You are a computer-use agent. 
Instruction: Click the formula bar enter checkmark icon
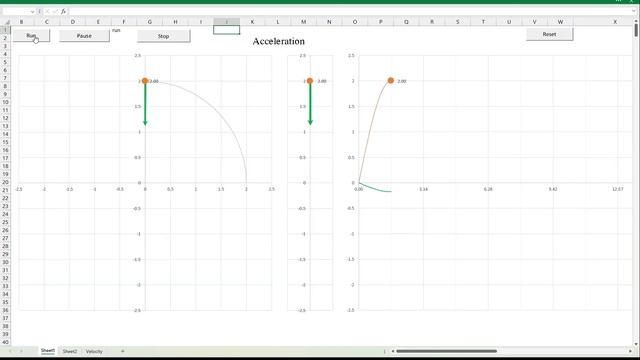(55, 11)
